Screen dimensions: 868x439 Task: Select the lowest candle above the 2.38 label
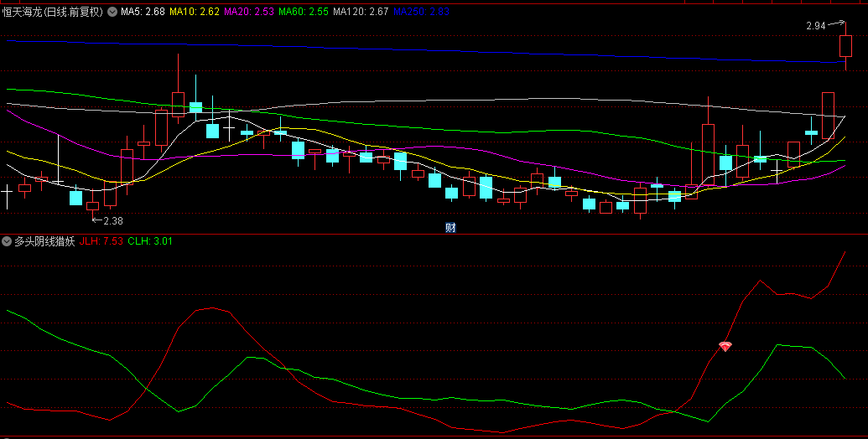(x=92, y=206)
